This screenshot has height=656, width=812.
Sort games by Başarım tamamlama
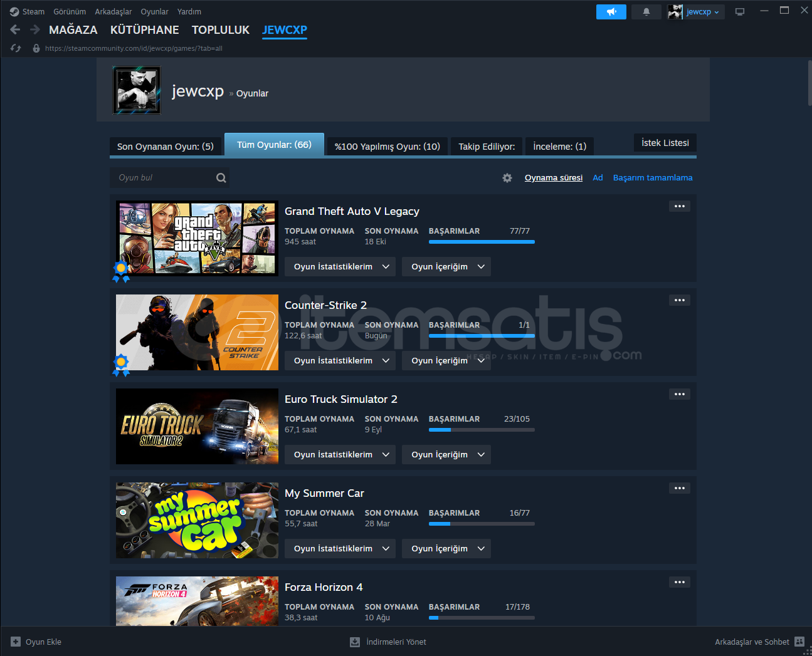pos(652,178)
